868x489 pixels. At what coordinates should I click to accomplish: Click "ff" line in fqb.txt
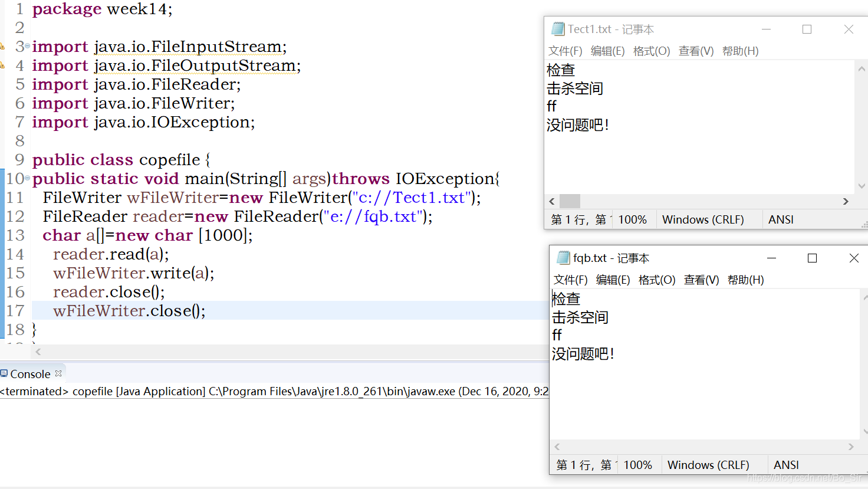[557, 335]
